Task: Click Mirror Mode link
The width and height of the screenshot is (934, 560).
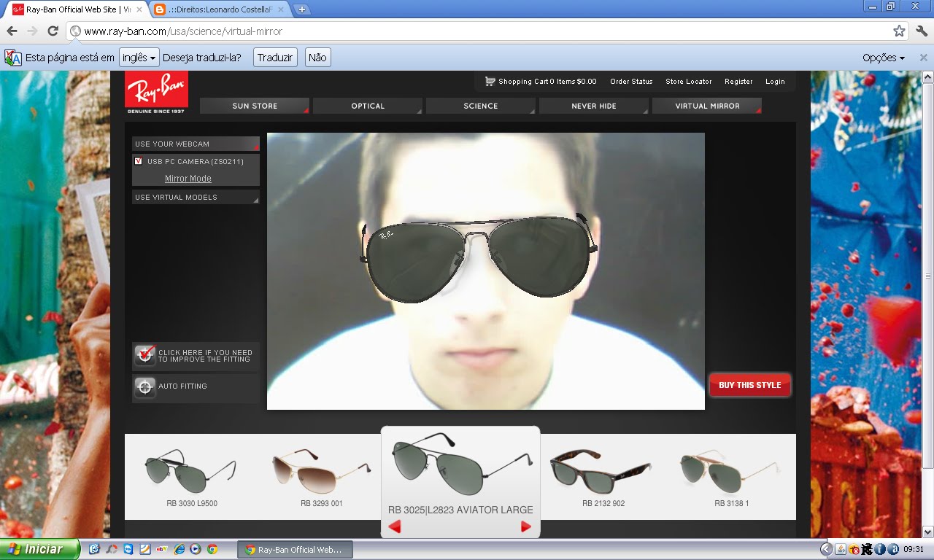Action: [188, 179]
